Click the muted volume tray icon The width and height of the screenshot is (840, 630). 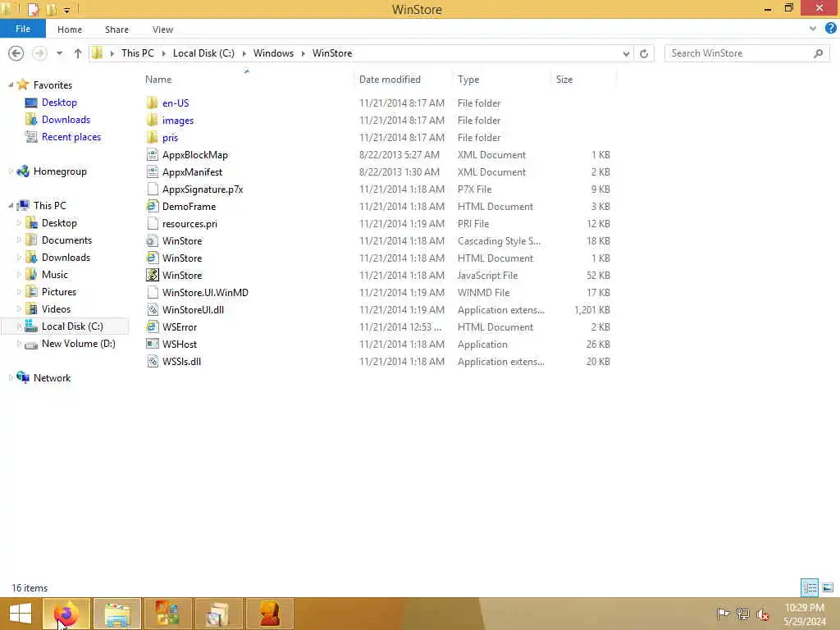pos(763,614)
